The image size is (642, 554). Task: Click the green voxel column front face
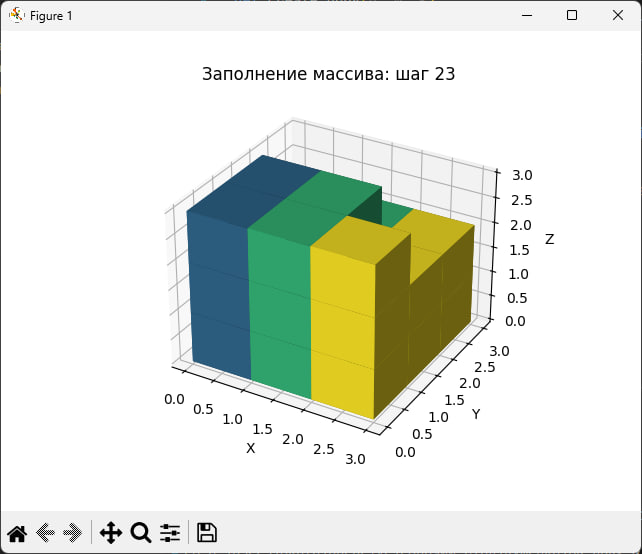(280, 313)
